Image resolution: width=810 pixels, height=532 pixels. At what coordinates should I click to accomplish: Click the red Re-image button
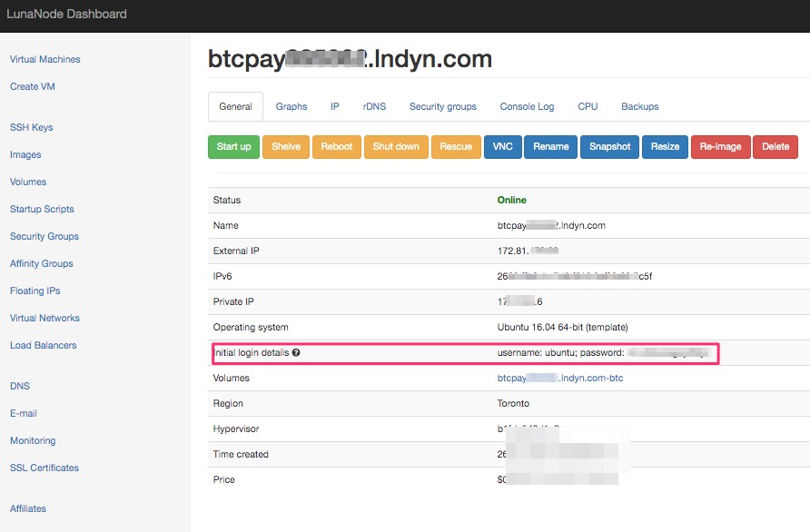721,147
